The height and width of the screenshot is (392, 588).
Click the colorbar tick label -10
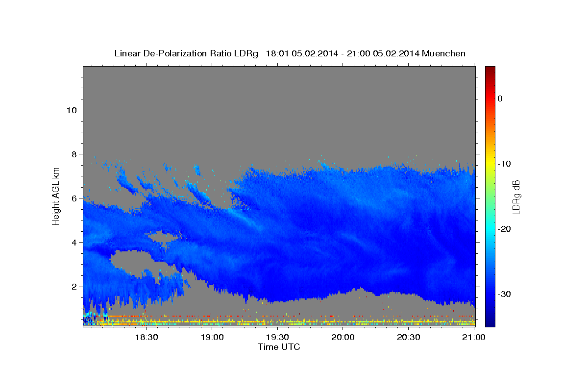click(505, 164)
